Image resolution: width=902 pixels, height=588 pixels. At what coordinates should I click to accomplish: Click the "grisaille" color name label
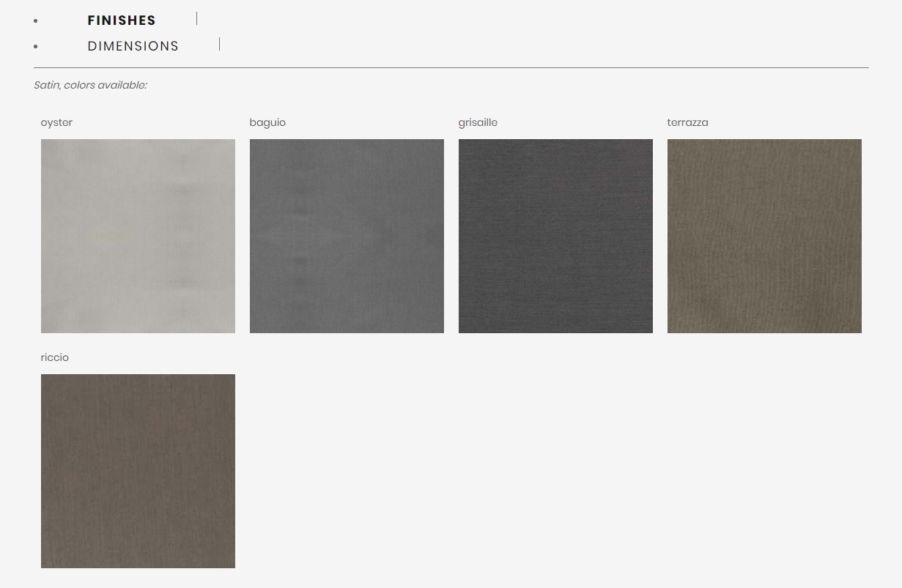pos(478,122)
